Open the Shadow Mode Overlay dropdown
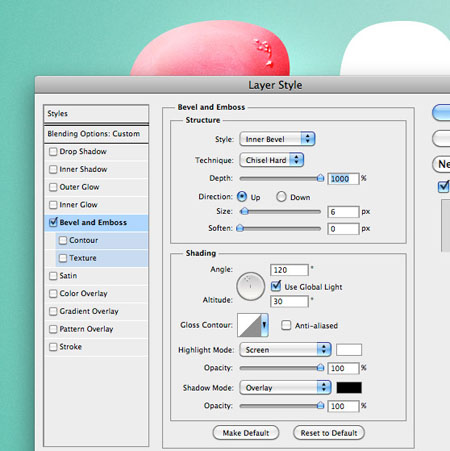 point(285,387)
